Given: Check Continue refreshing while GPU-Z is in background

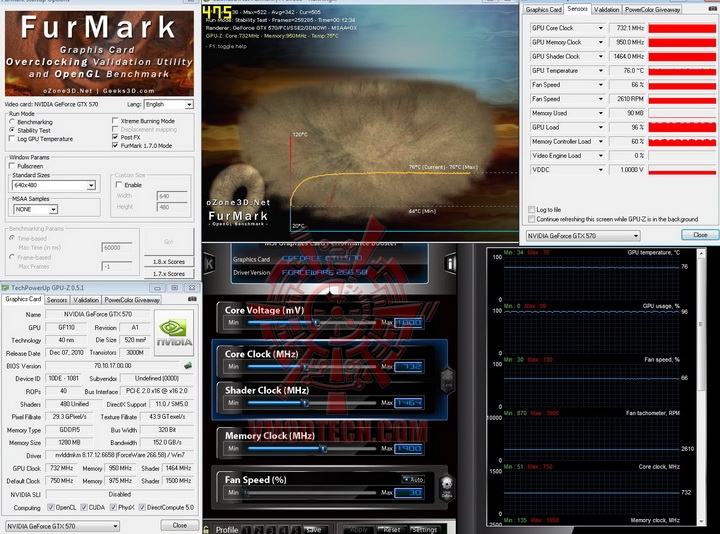Looking at the screenshot, I should coord(532,219).
